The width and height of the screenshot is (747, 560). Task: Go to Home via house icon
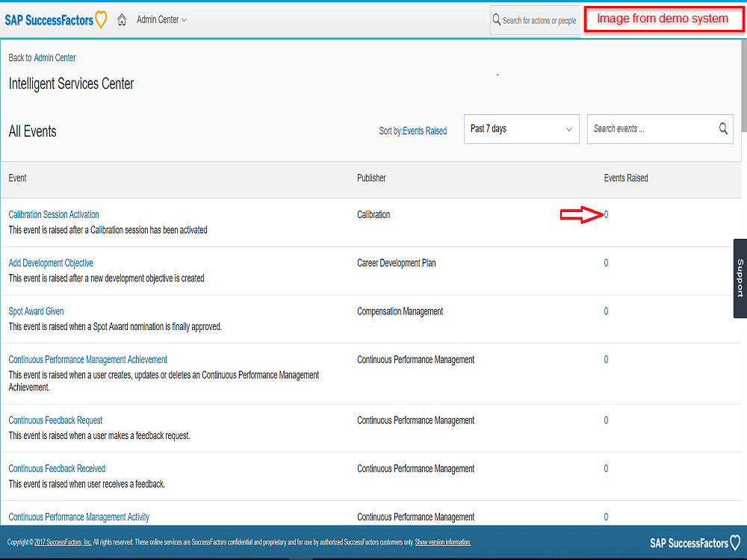(122, 19)
